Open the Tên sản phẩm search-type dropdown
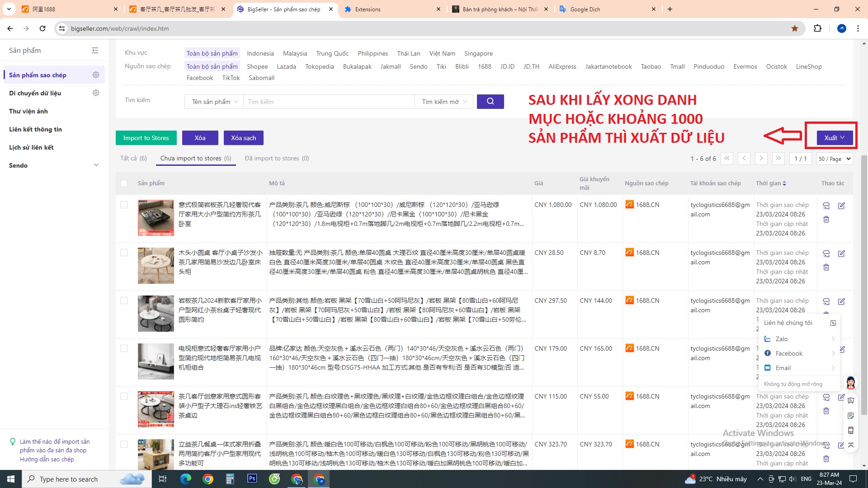Screen dimensions: 868x488 click(214, 102)
